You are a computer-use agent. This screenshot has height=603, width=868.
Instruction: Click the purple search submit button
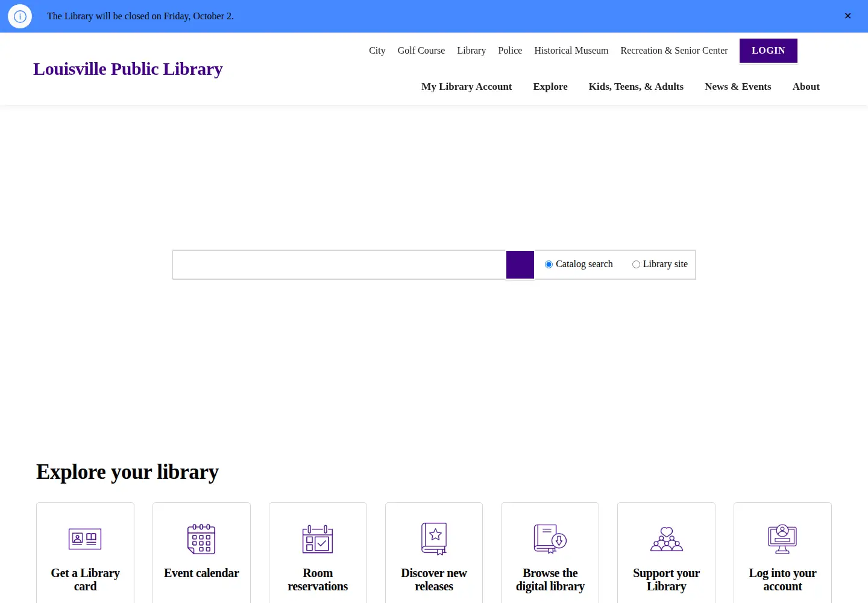click(520, 265)
